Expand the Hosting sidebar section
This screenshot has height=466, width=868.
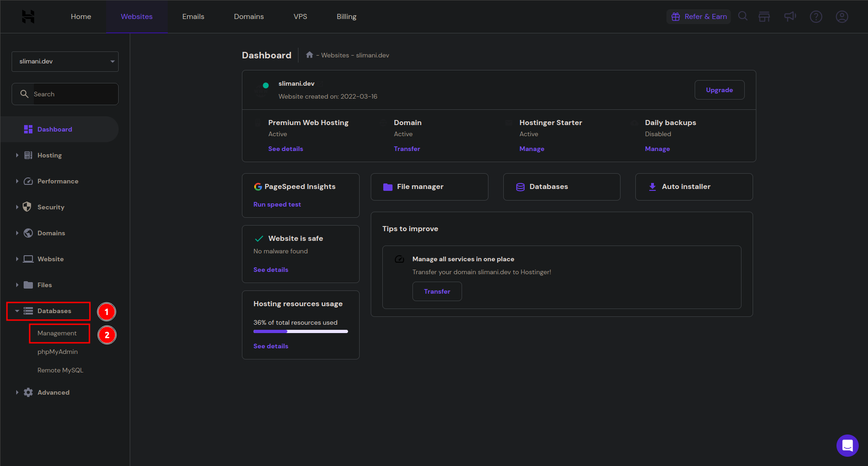(49, 155)
